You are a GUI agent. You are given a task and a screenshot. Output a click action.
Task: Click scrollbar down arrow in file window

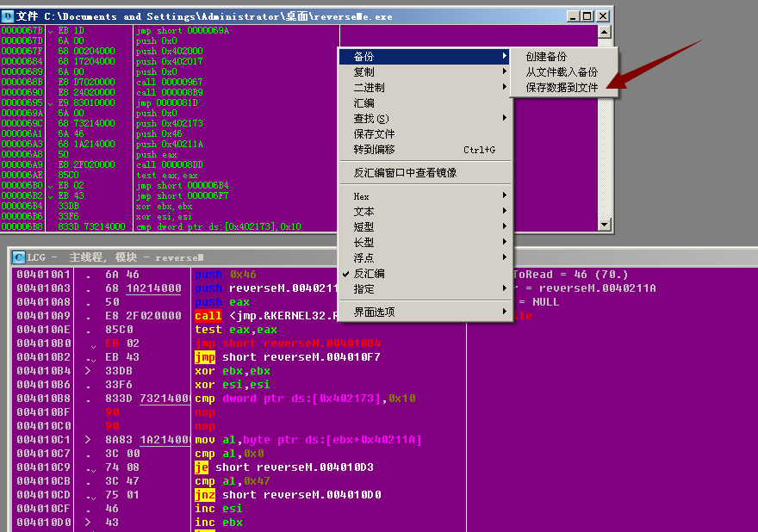point(605,224)
